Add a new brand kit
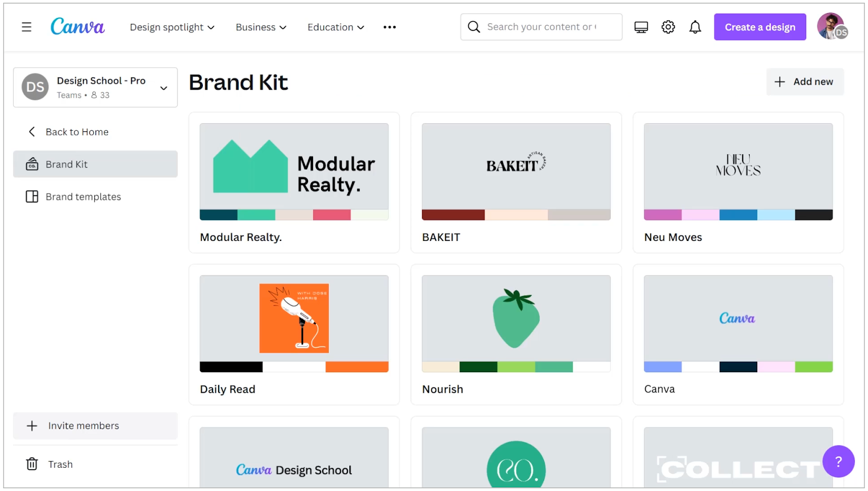 (805, 81)
